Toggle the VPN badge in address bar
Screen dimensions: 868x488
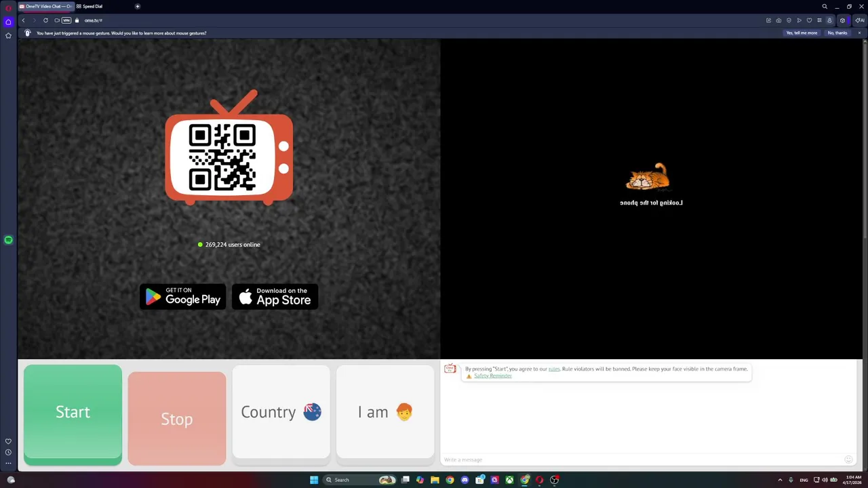click(x=66, y=20)
